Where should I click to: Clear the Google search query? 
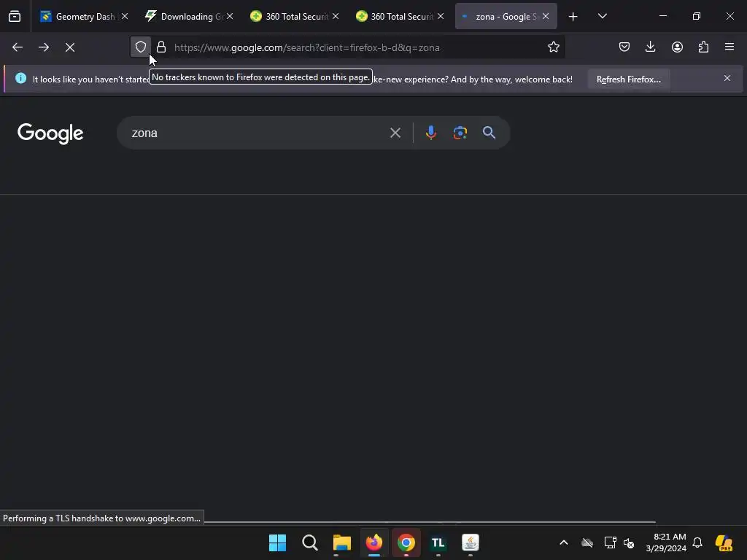point(395,133)
